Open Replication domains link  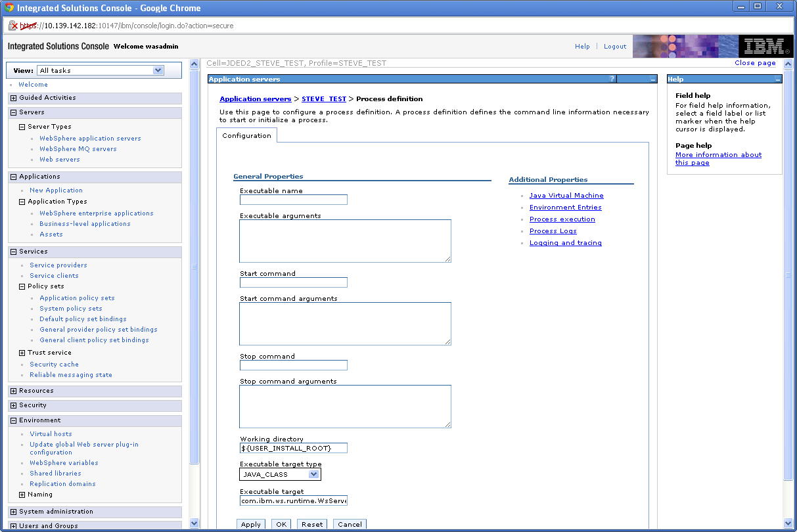[62, 484]
